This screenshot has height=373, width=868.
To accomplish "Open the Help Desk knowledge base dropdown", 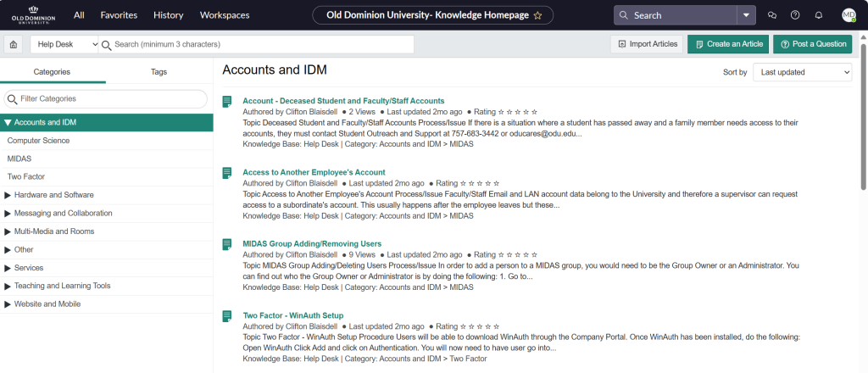I will 64,44.
